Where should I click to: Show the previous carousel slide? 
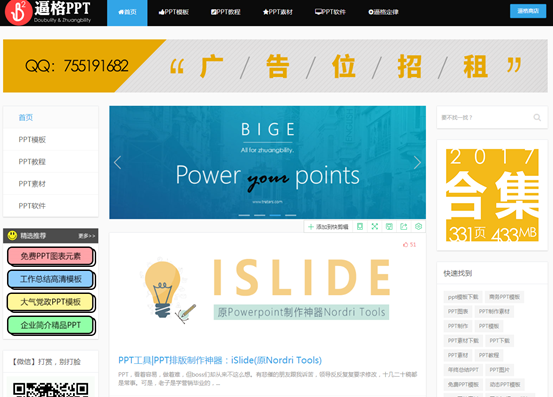point(117,163)
